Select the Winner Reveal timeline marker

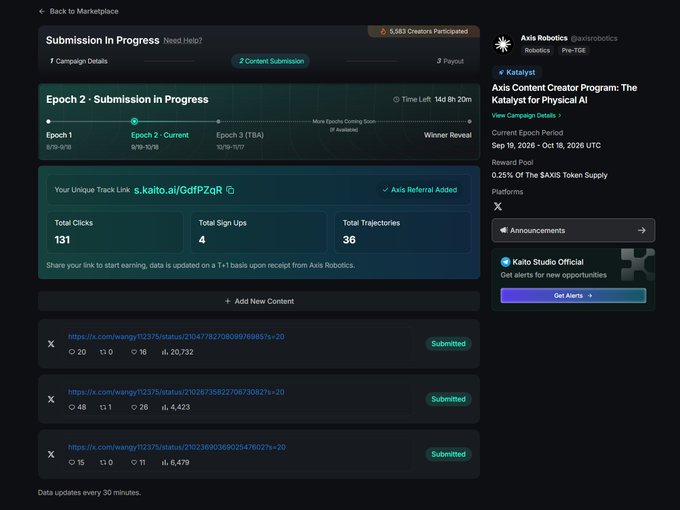point(469,121)
